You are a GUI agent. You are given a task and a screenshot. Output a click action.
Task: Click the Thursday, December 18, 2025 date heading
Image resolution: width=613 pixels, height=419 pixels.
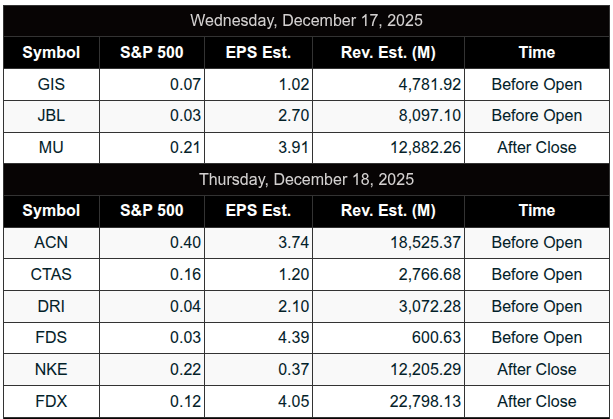(306, 179)
